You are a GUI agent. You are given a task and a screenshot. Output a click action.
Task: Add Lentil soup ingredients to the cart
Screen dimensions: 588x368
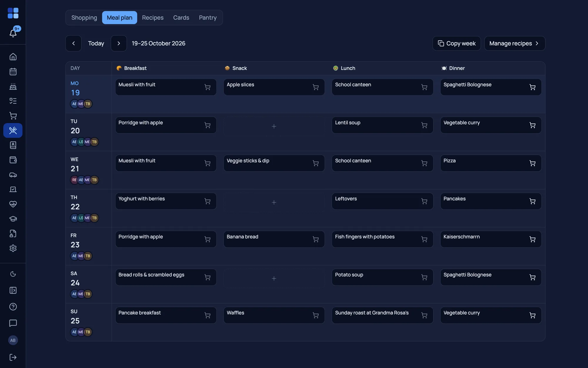424,125
